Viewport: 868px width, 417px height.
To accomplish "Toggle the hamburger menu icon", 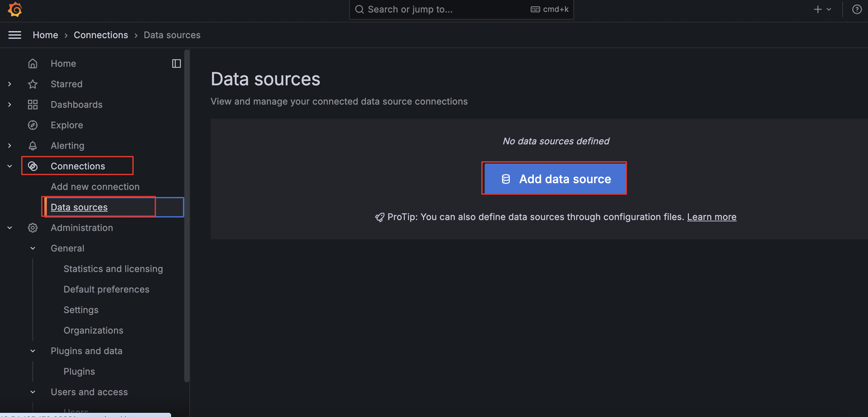I will coord(14,35).
